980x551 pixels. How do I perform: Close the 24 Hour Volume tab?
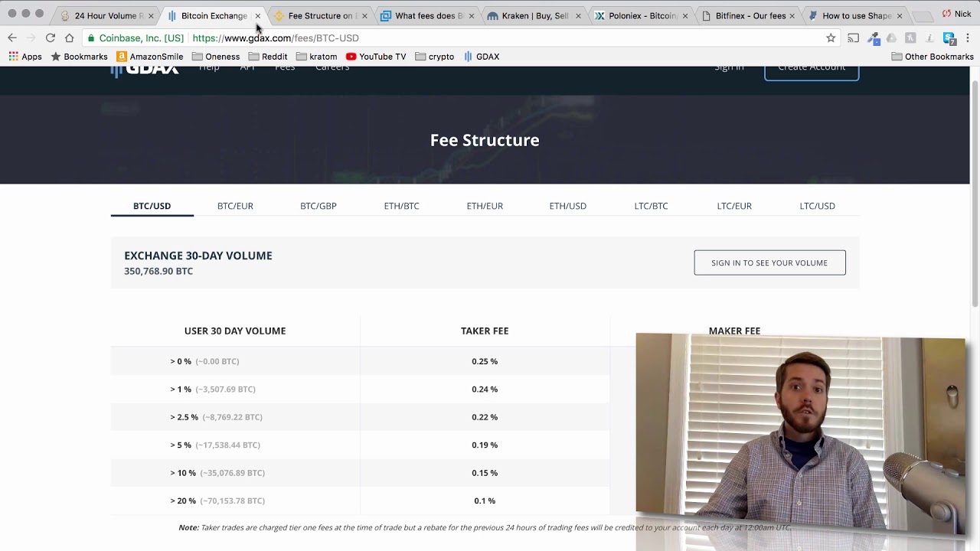pos(151,16)
